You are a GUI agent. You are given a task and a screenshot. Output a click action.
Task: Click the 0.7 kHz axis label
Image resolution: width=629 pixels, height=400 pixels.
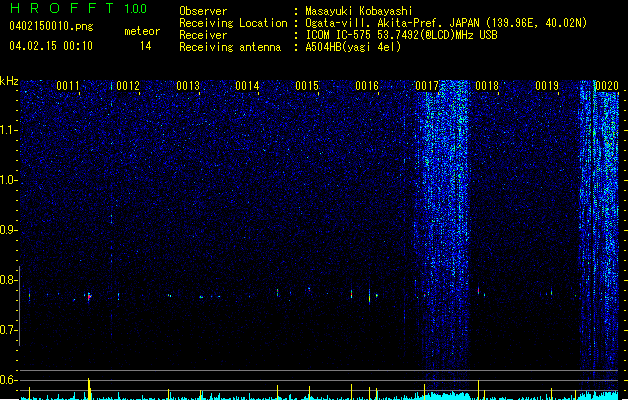pyautogui.click(x=8, y=330)
